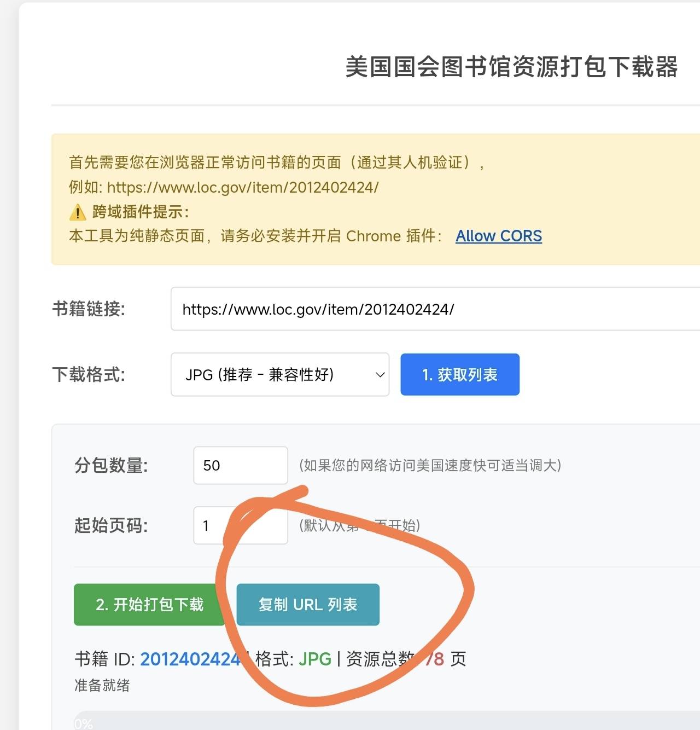This screenshot has width=700, height=730.
Task: Click the green JPG format text
Action: [x=315, y=659]
